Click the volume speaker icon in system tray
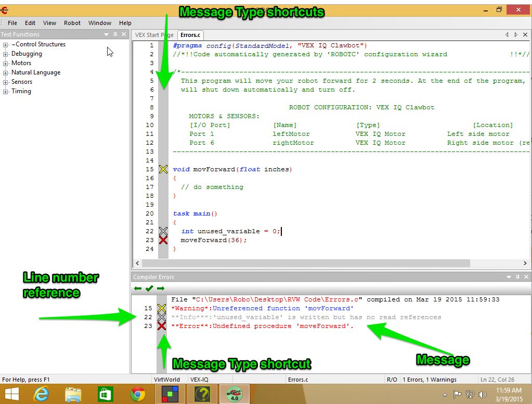This screenshot has width=532, height=404. [482, 395]
